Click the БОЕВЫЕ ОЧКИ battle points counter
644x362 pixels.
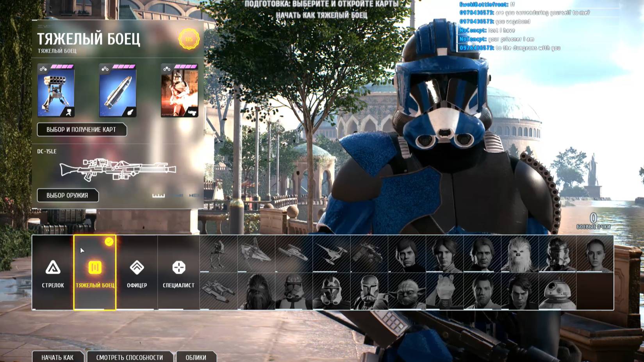pyautogui.click(x=593, y=221)
